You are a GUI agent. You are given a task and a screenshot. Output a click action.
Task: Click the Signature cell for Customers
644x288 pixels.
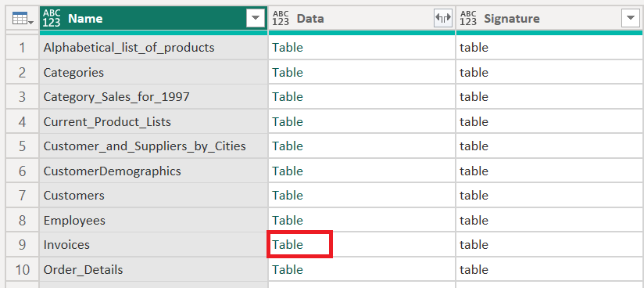549,196
